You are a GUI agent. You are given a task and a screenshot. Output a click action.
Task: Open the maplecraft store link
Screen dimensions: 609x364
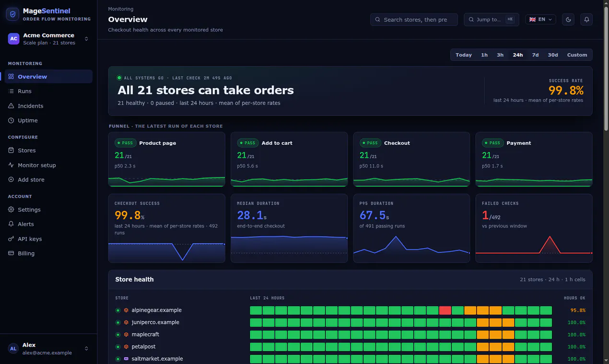pos(145,334)
